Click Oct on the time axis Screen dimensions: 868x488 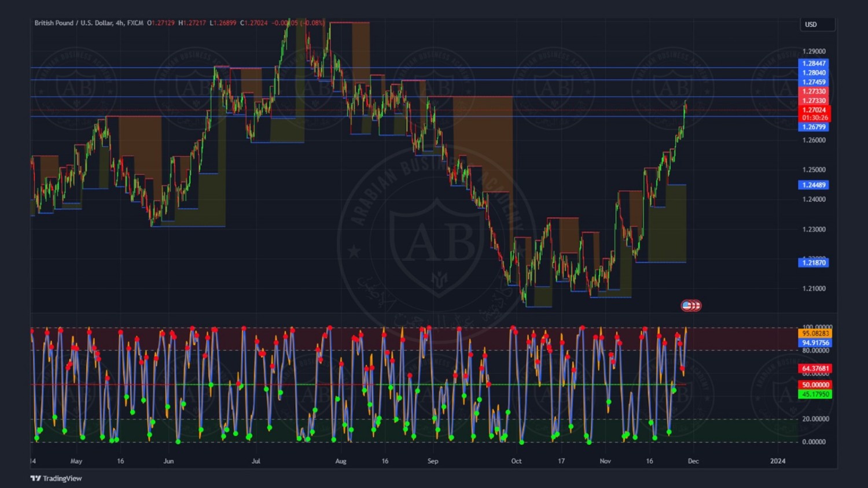tap(516, 461)
